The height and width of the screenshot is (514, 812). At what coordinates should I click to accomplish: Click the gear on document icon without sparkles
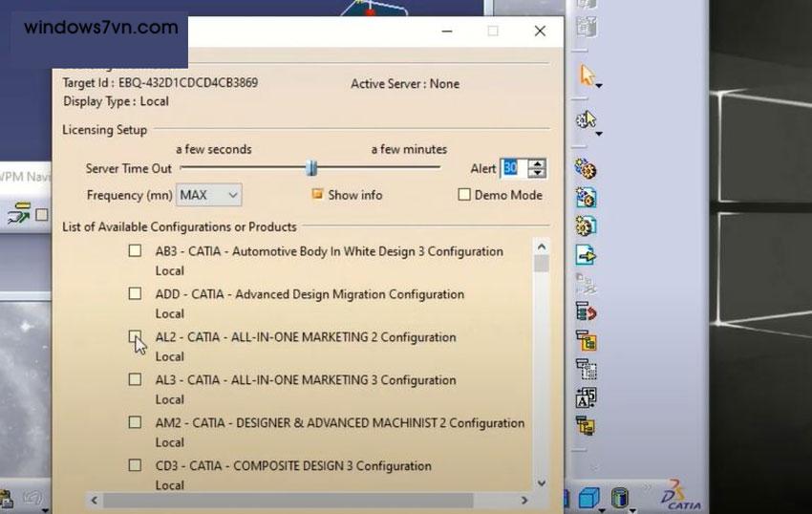[x=586, y=225]
